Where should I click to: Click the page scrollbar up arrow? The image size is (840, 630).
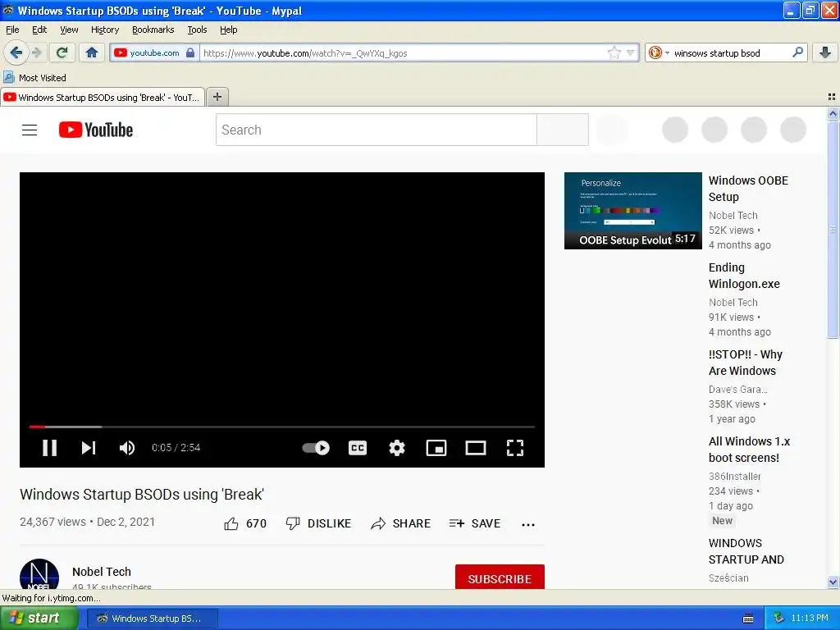point(833,113)
